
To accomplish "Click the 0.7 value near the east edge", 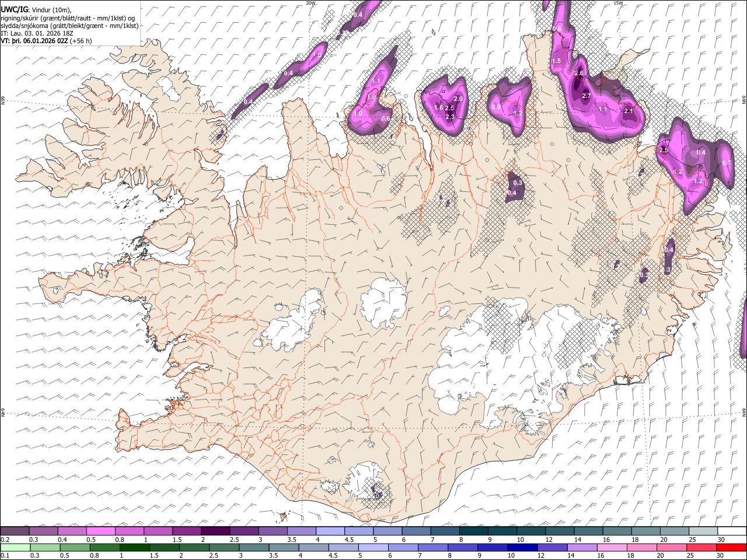I will pos(727,163).
